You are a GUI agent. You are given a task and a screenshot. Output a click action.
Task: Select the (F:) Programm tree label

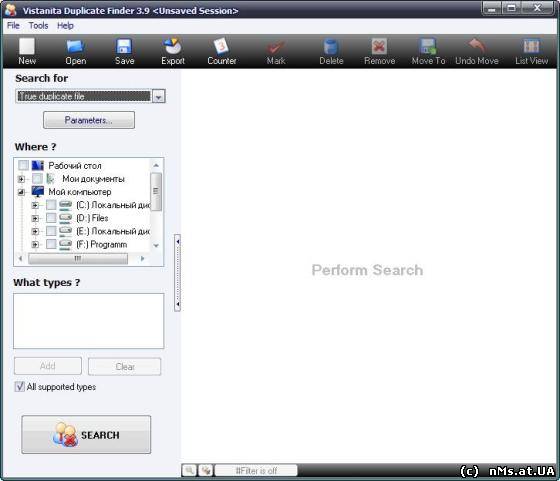tap(101, 244)
